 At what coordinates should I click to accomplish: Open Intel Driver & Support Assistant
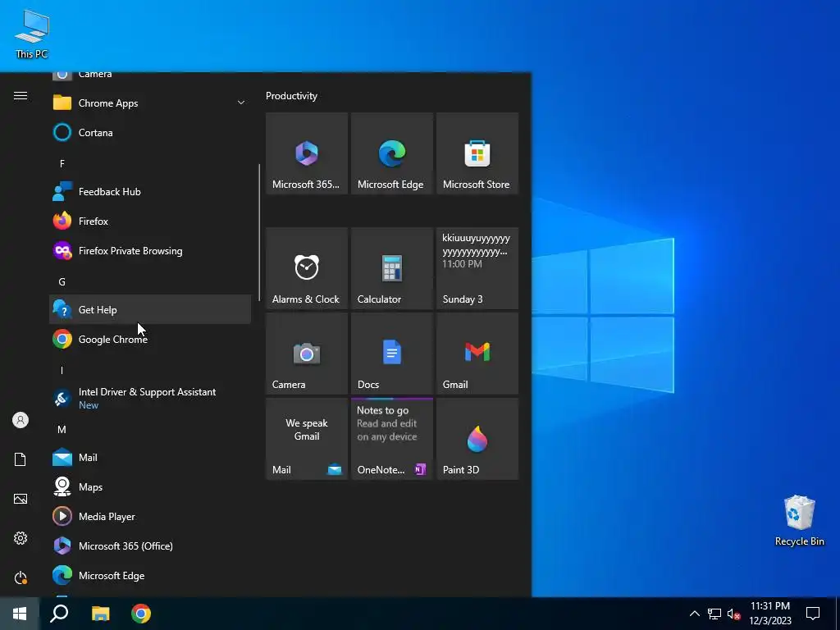click(x=150, y=398)
